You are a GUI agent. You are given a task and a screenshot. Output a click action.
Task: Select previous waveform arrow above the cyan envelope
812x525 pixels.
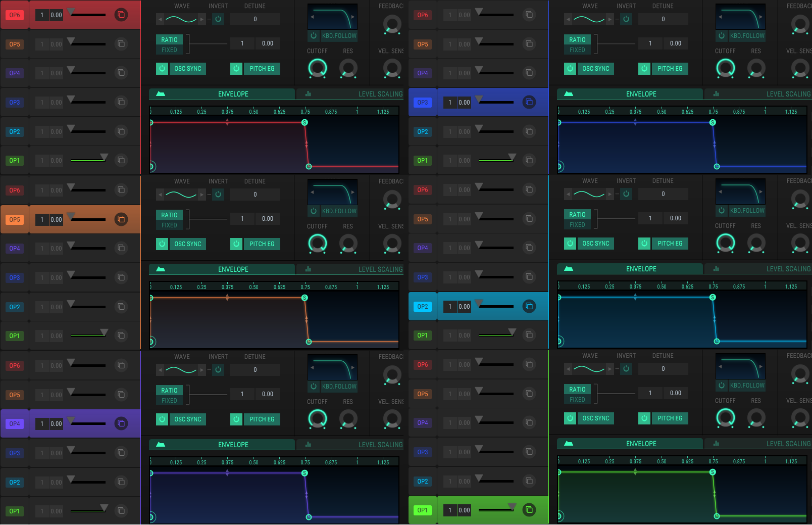(569, 195)
